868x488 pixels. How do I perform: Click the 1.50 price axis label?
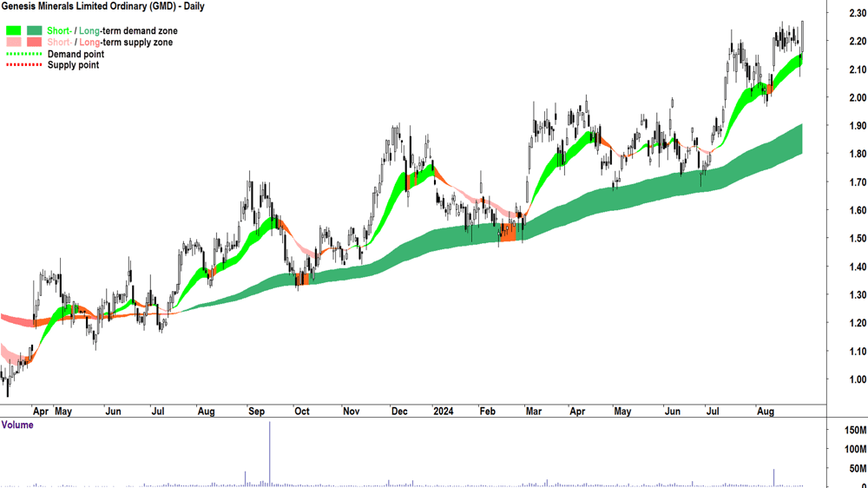(x=857, y=239)
